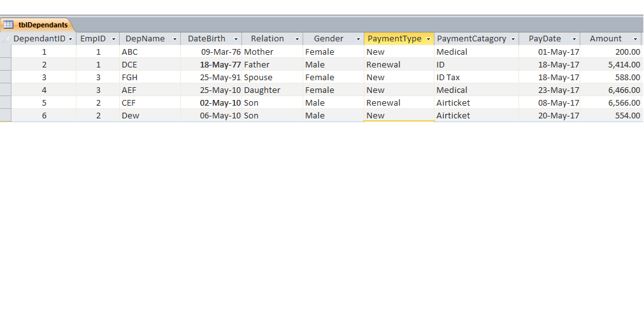Open the Gender column dropdown arrow

tap(358, 39)
